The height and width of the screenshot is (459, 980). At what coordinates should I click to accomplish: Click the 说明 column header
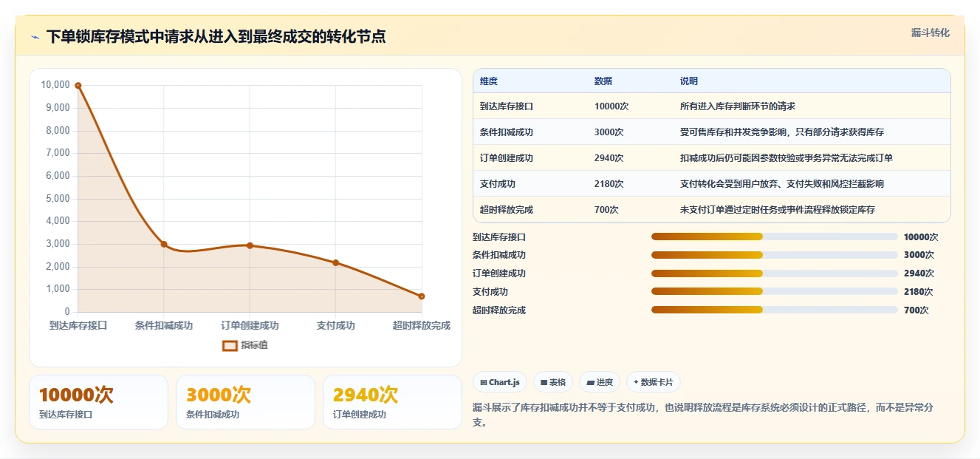(689, 81)
